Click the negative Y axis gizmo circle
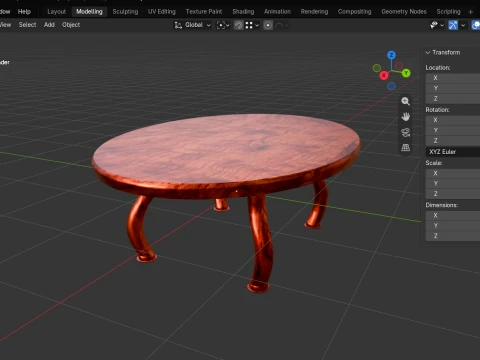The image size is (480, 360). [x=377, y=68]
